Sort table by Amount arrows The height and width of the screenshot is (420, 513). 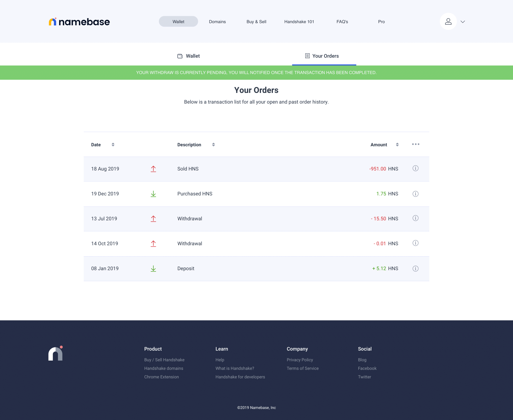point(397,145)
